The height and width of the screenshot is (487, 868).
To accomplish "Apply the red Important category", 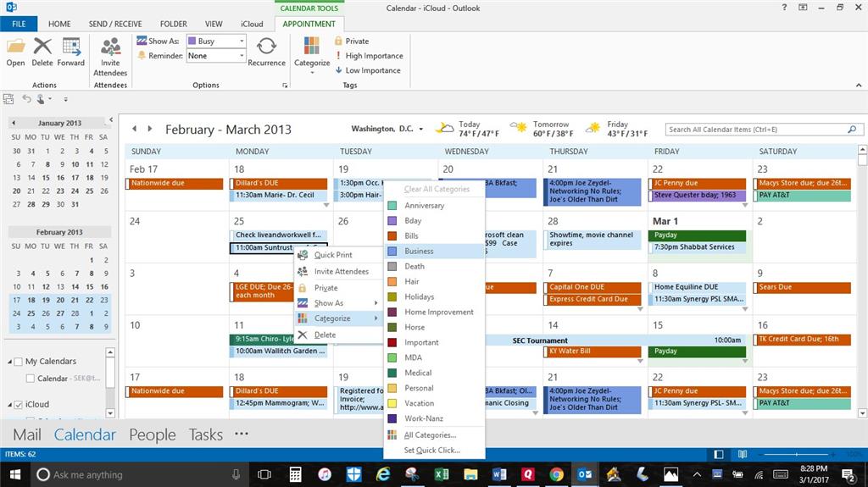I will [x=434, y=342].
